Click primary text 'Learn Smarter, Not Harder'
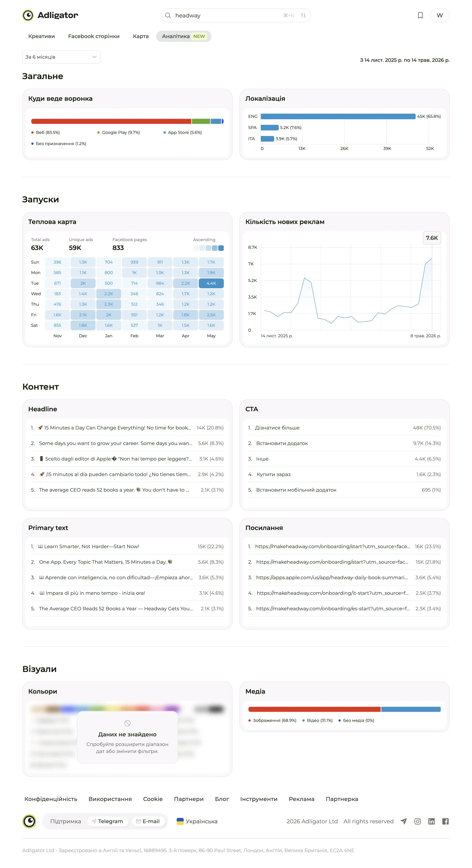 point(127,546)
